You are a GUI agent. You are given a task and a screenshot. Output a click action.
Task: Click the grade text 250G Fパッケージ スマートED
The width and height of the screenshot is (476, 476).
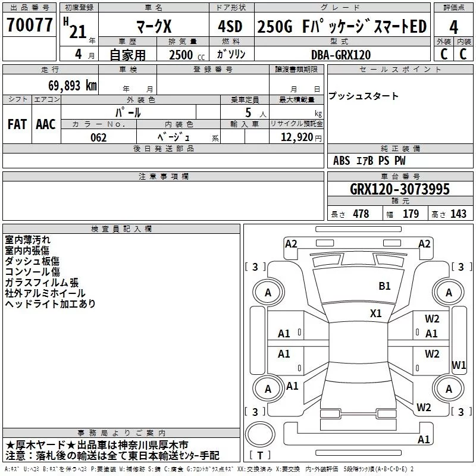click(x=342, y=26)
